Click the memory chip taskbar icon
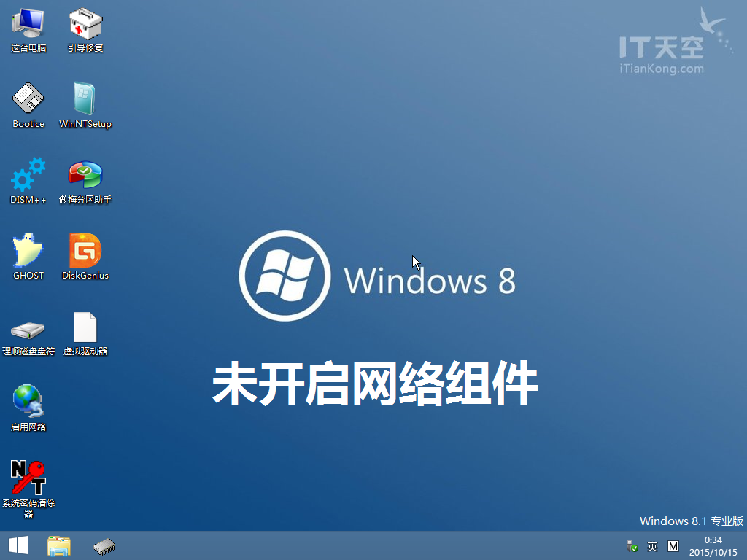This screenshot has height=560, width=747. click(x=104, y=545)
